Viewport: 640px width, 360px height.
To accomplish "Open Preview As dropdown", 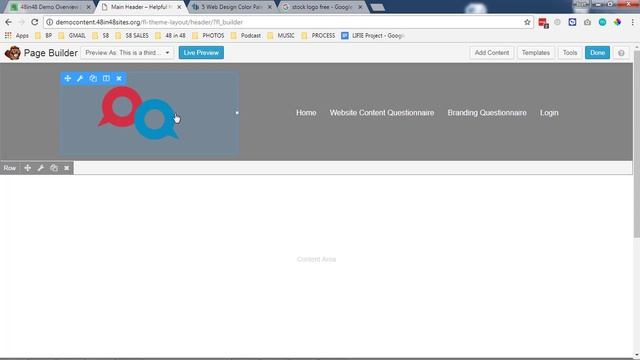I will coord(127,53).
